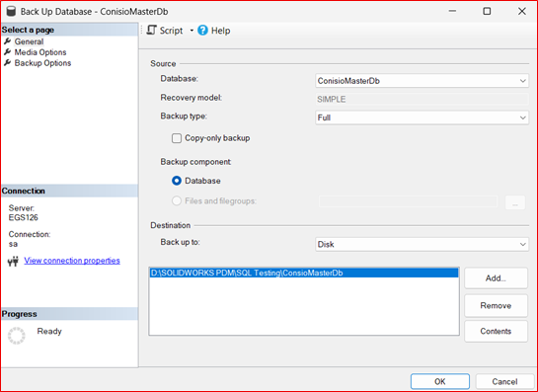The height and width of the screenshot is (392, 538).
Task: Select Files and filegroups radio button
Action: pos(177,200)
